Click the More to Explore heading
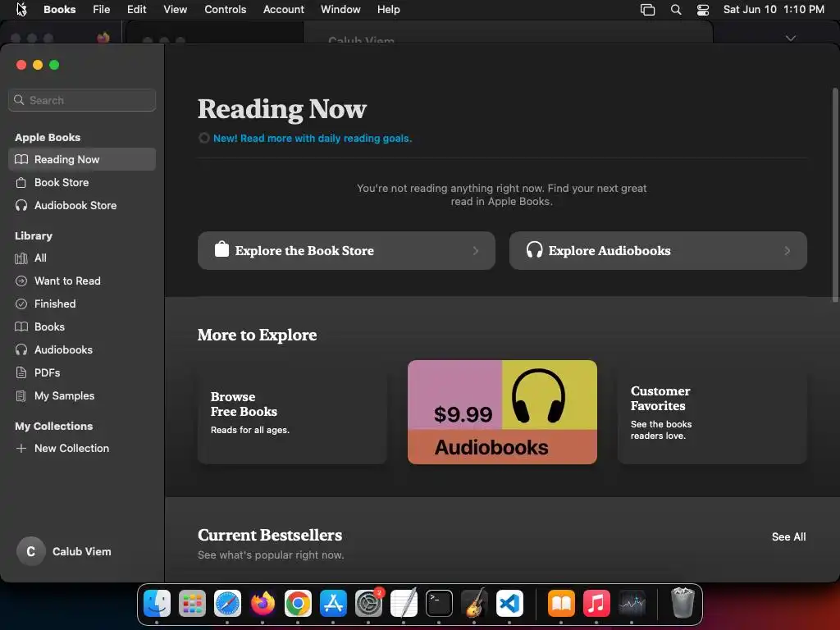Viewport: 840px width, 630px height. pos(257,335)
